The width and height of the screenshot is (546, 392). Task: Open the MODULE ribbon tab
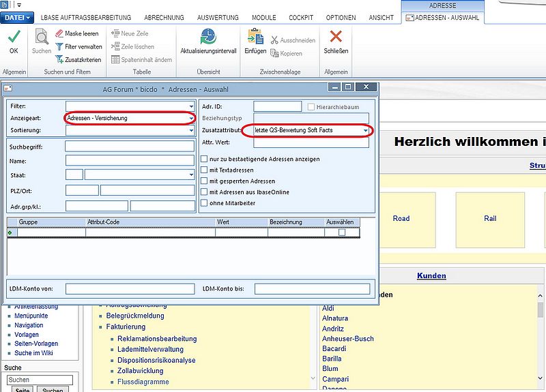264,18
